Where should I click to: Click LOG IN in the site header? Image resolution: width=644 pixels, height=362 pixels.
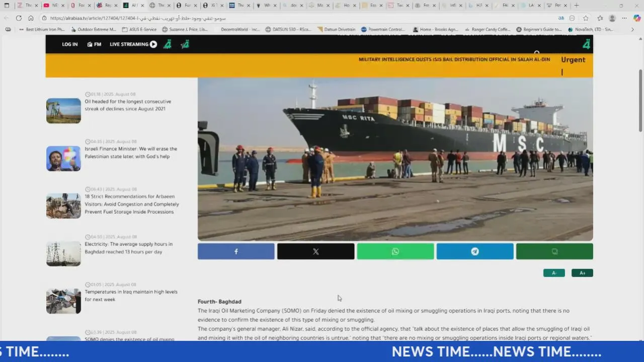(69, 44)
